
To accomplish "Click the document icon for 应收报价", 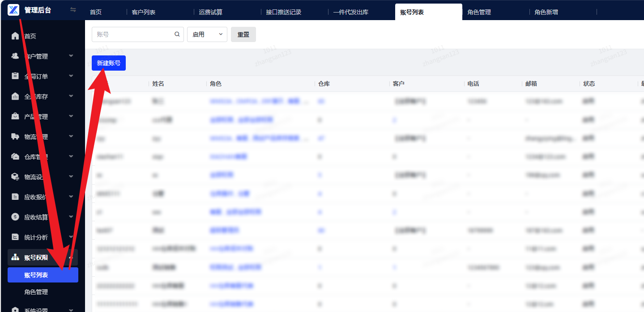I will 15,197.
